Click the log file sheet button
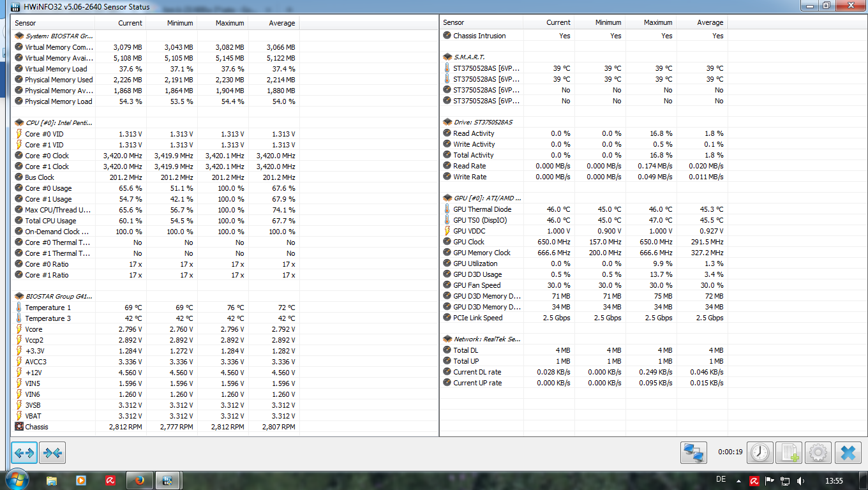This screenshot has width=868, height=490. (x=789, y=453)
